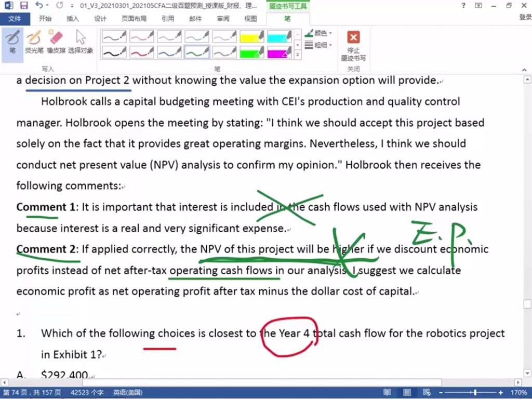
Task: Click the word 'Comment 1' in document
Action: coord(46,207)
